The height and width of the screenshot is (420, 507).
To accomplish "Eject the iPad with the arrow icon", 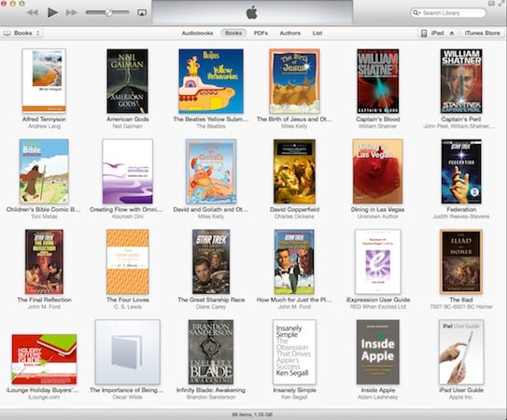I will tap(452, 33).
